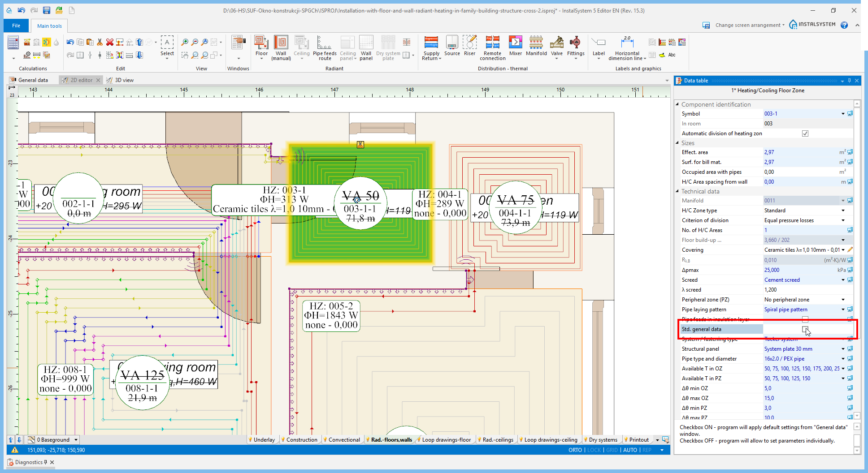The width and height of the screenshot is (868, 473).
Task: Expand the Pipe laying pattern dropdown
Action: 842,309
